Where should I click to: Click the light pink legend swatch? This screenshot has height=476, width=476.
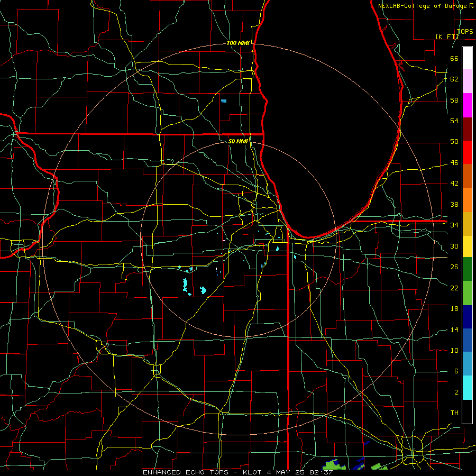click(x=467, y=81)
